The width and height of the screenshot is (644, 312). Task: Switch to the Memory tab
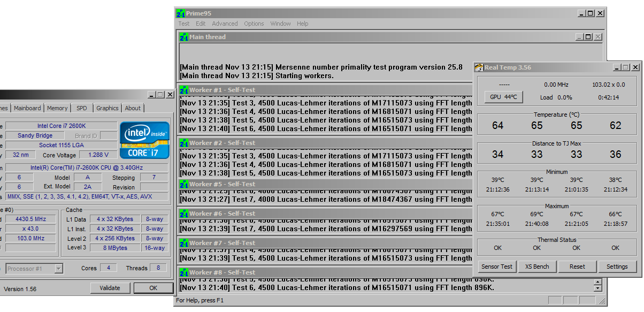[x=57, y=108]
